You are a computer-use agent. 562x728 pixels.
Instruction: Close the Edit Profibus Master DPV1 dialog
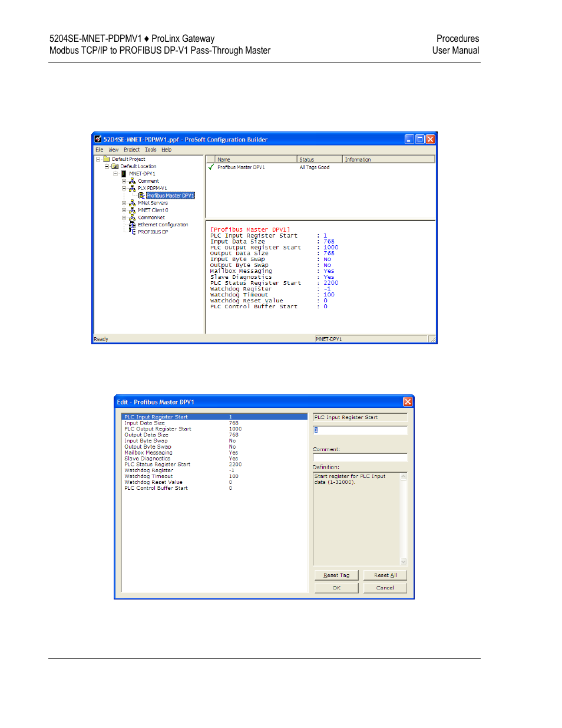click(x=408, y=402)
